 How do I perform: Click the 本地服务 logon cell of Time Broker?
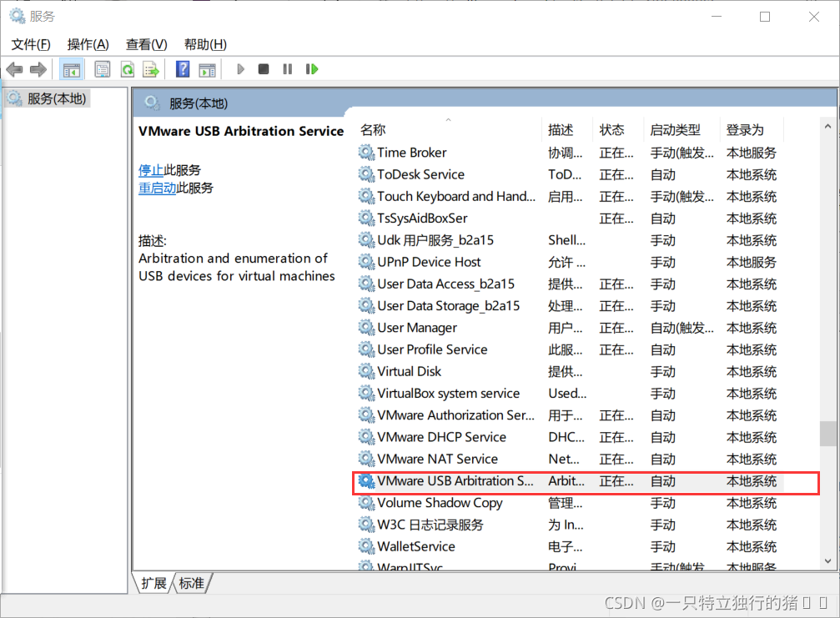point(751,153)
